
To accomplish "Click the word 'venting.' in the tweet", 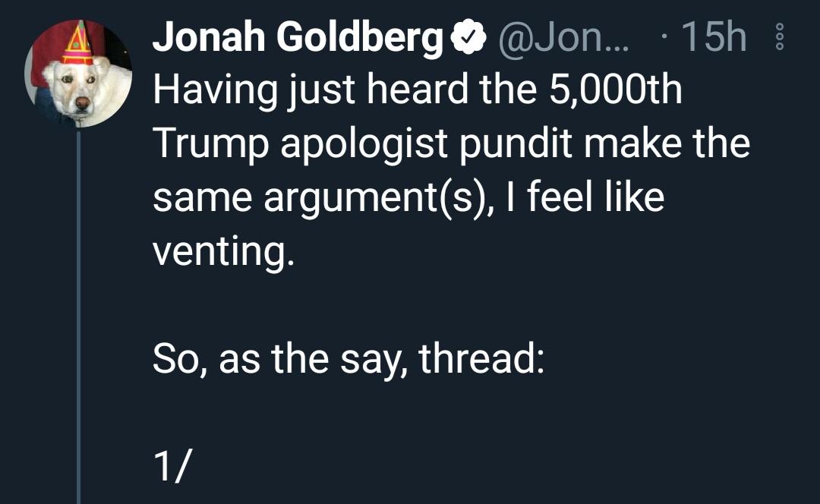I will click(222, 250).
